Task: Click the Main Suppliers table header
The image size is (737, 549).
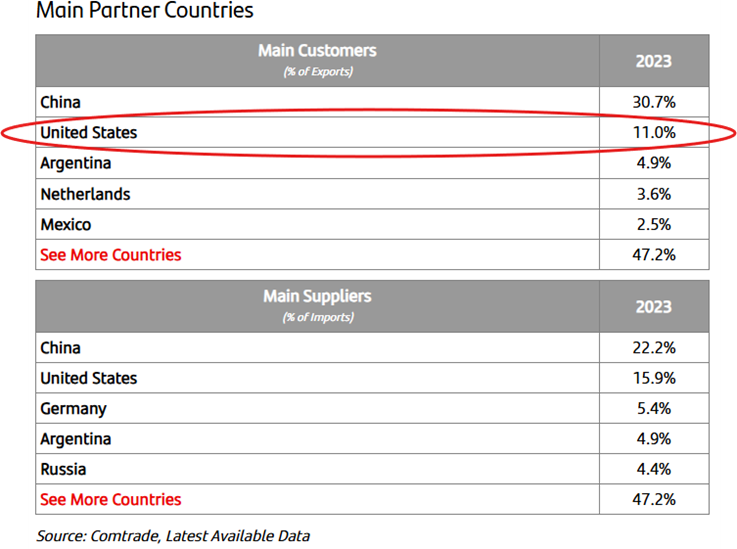Action: pos(317,306)
